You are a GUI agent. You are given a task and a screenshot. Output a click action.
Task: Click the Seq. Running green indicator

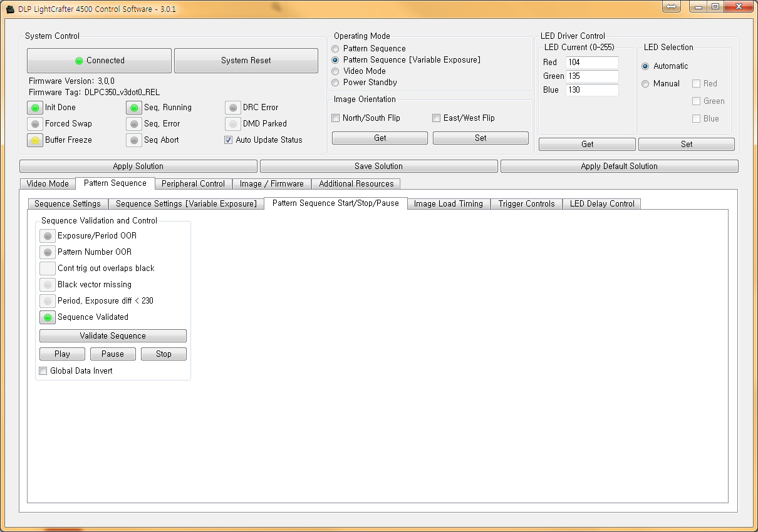click(x=134, y=108)
